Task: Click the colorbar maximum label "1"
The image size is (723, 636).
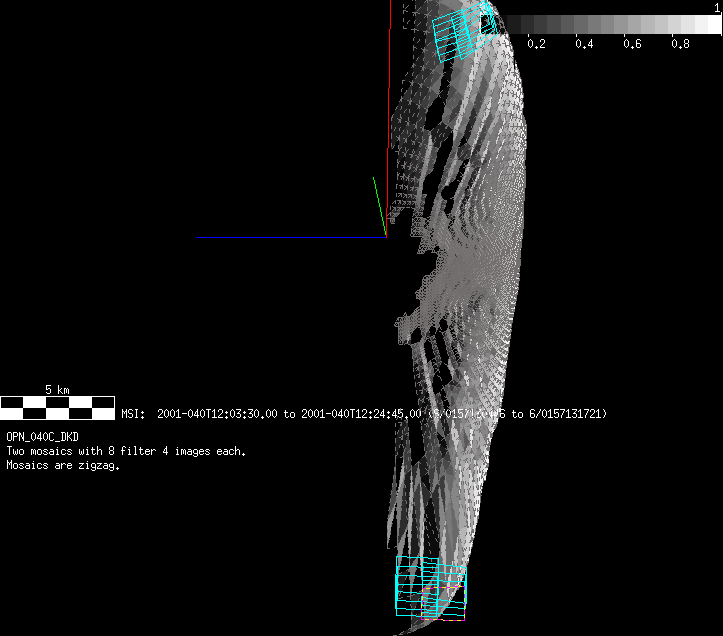Action: coord(717,7)
